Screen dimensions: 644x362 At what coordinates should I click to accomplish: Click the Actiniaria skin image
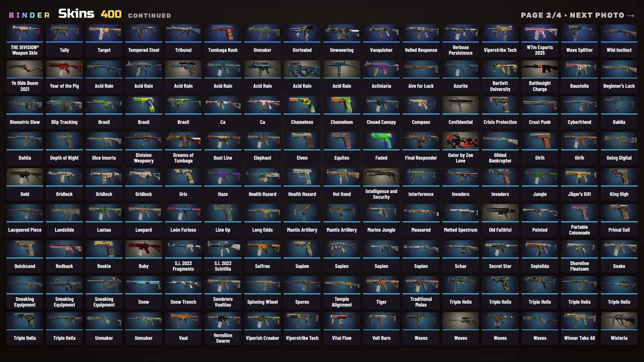pos(381,69)
